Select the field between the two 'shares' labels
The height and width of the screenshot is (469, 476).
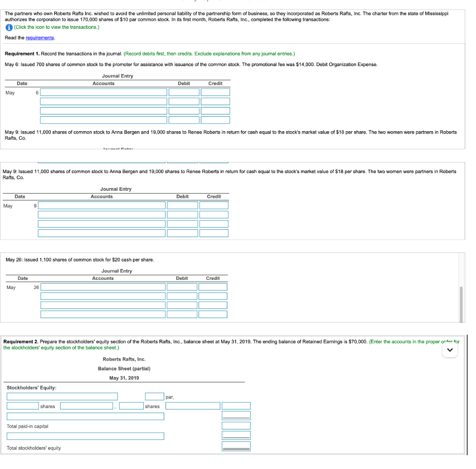pyautogui.click(x=86, y=406)
